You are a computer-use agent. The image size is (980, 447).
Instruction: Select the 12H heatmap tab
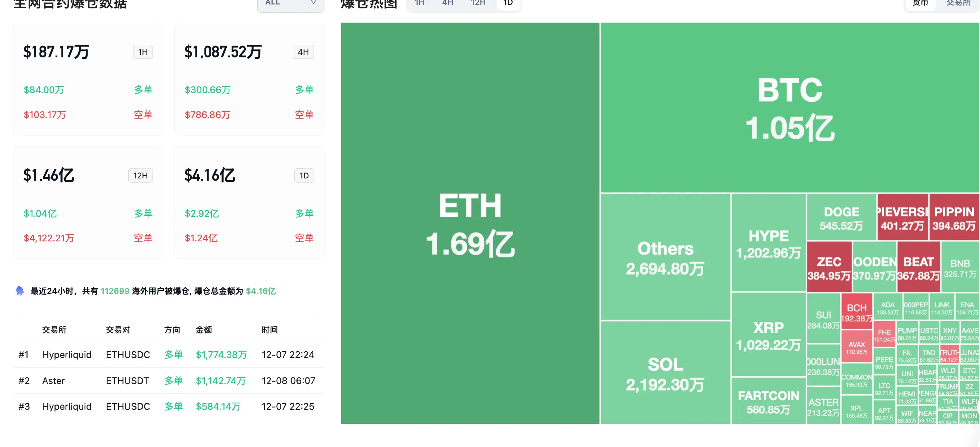(478, 3)
